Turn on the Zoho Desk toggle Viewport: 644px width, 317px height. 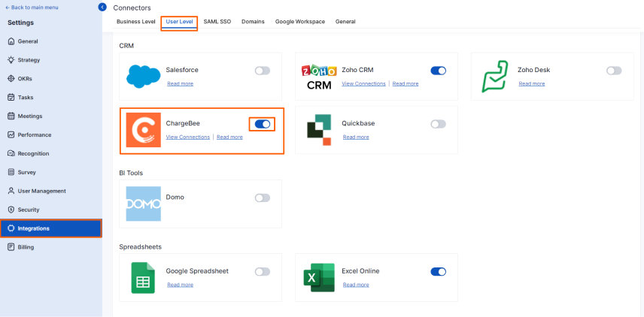pyautogui.click(x=614, y=71)
